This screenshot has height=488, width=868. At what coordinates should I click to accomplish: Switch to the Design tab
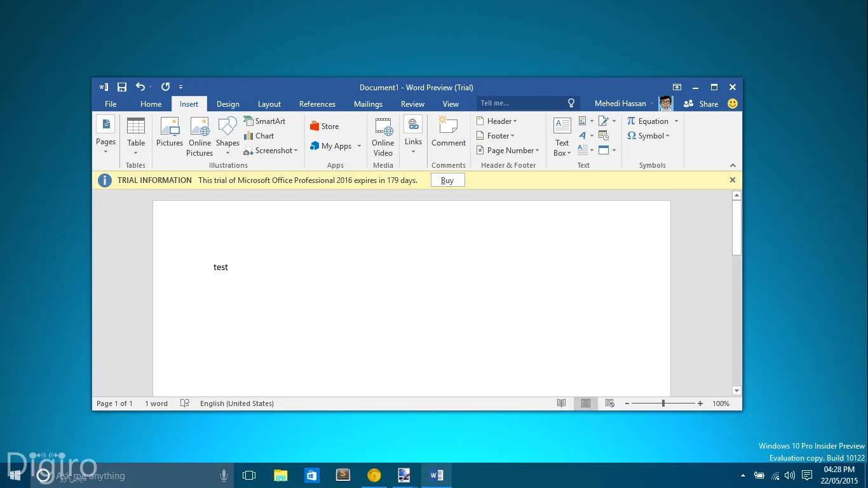coord(228,104)
